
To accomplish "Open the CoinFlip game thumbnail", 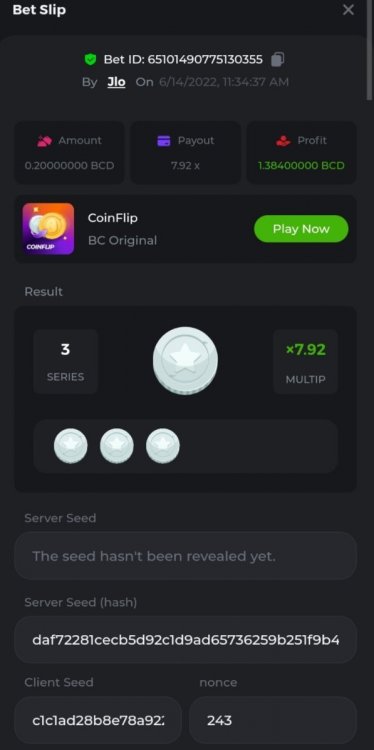I will coord(48,229).
